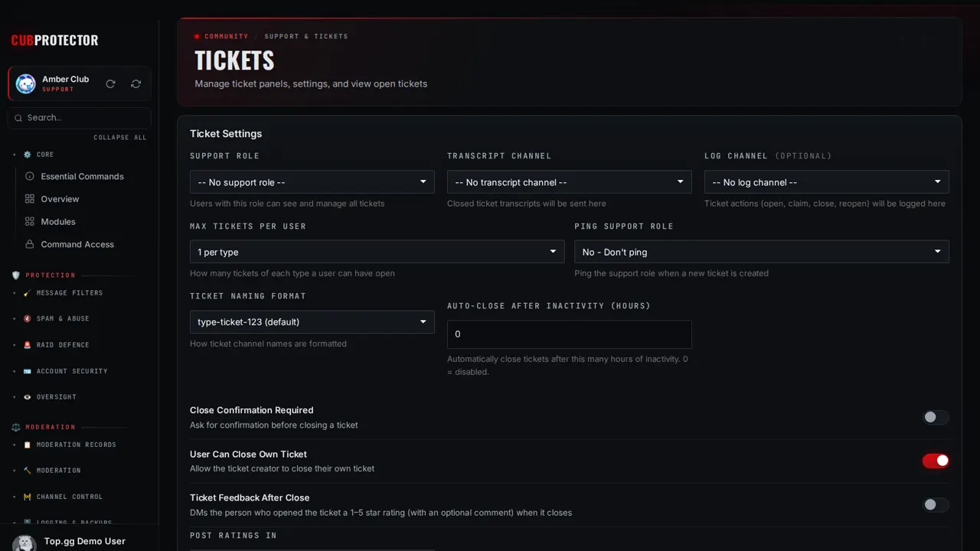Click the ID card icon for Account Security
Image resolution: width=980 pixels, height=551 pixels.
click(x=28, y=371)
